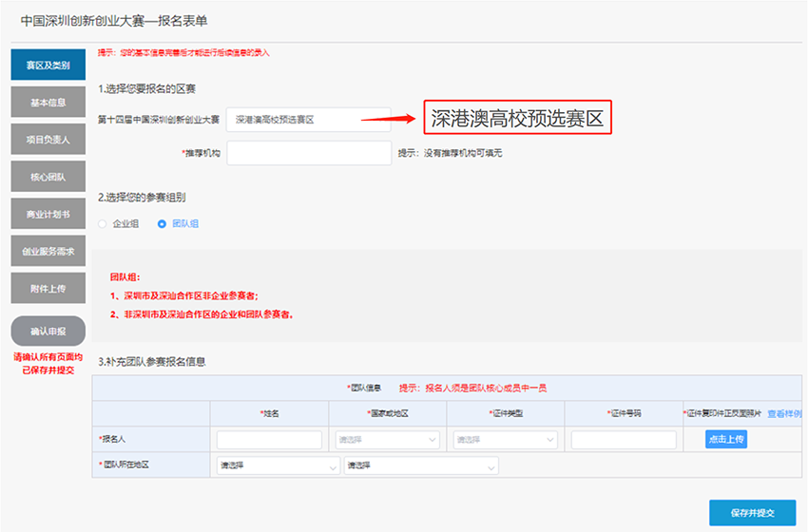Go to the 项目负责人 section

coord(48,140)
